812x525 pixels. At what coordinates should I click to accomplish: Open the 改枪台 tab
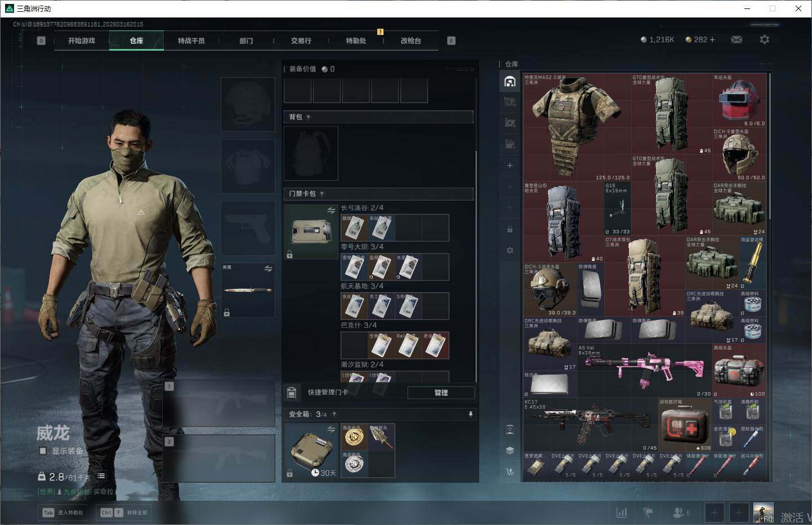pos(411,41)
